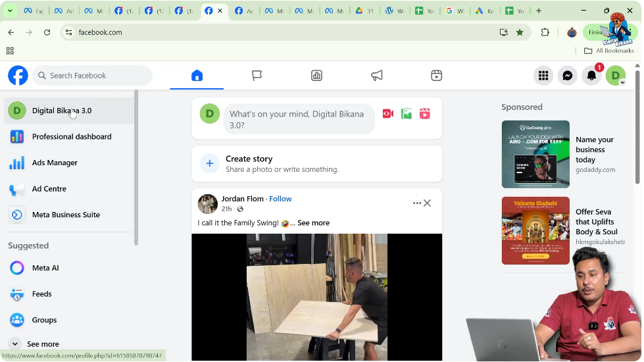Open the post options three-dot menu
This screenshot has width=644, height=362.
click(417, 203)
